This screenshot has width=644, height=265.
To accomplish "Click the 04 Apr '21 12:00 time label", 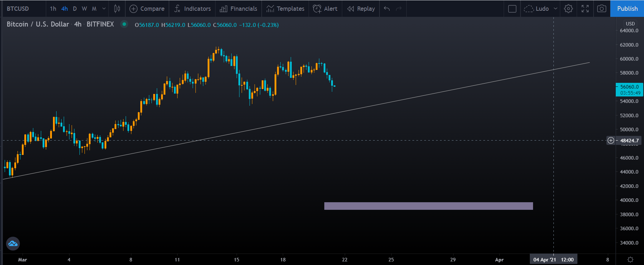I will coord(553,260).
